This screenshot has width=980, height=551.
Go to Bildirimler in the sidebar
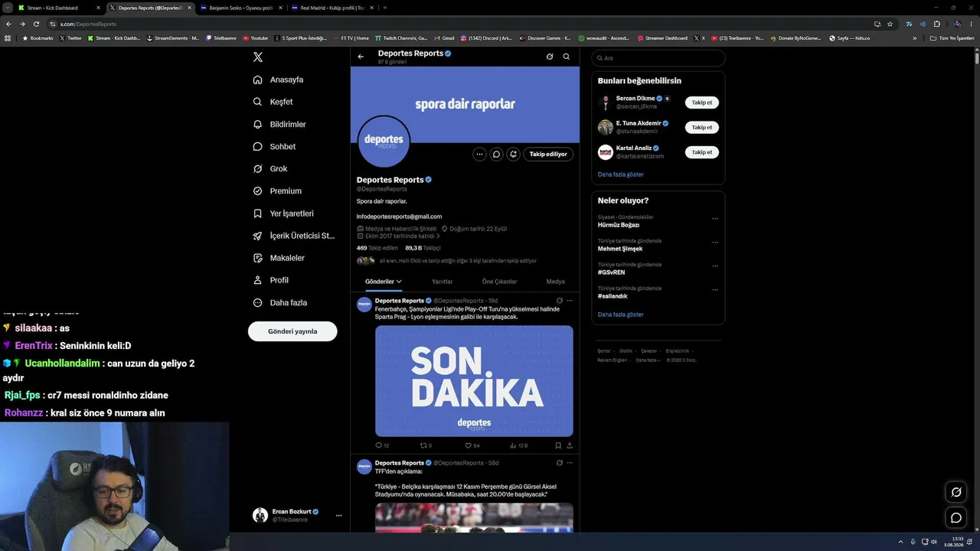[x=279, y=124]
